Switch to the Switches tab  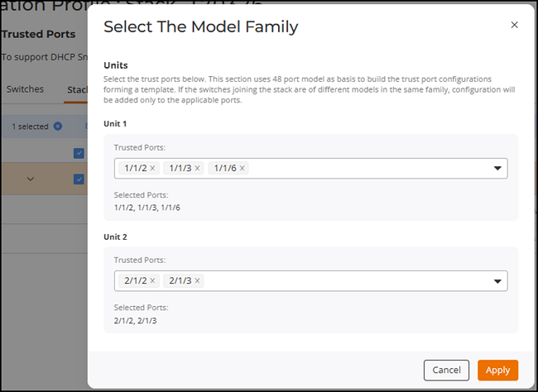point(25,89)
